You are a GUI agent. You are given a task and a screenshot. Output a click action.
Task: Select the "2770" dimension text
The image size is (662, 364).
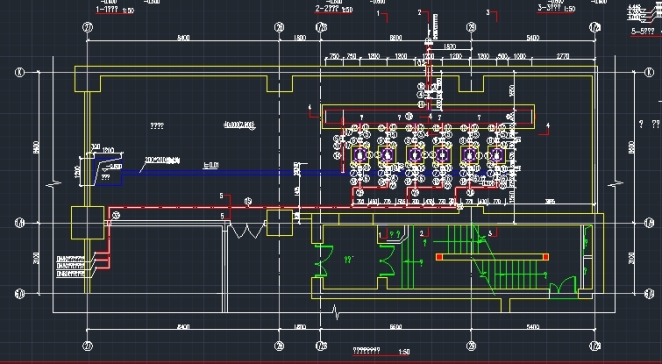coord(563,56)
